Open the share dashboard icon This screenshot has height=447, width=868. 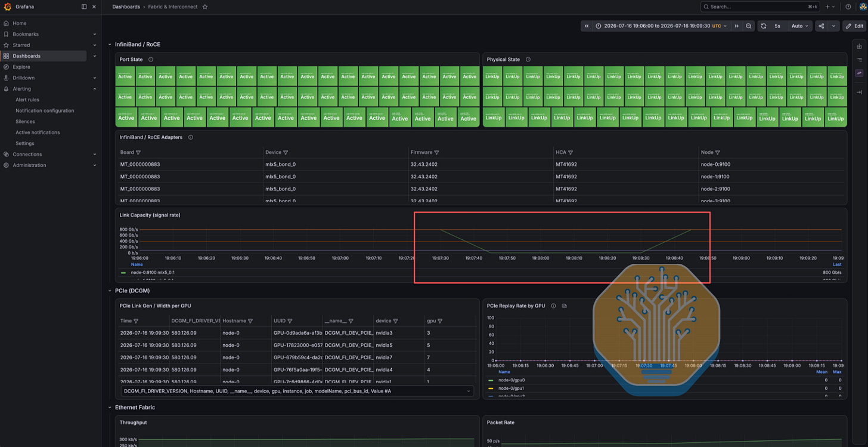click(821, 26)
